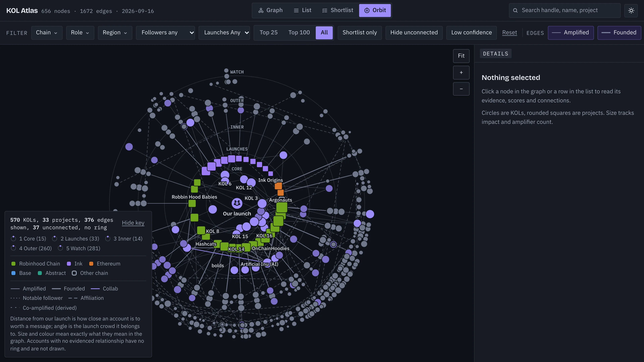The width and height of the screenshot is (644, 362).
Task: Toggle the light/dark theme sun icon
Action: tap(631, 11)
